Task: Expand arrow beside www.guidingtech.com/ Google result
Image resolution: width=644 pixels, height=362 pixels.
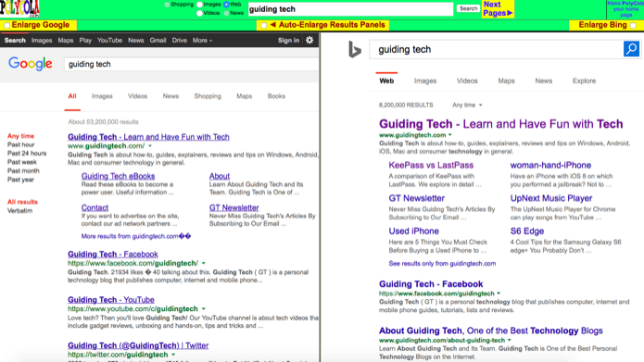Action: [x=150, y=146]
